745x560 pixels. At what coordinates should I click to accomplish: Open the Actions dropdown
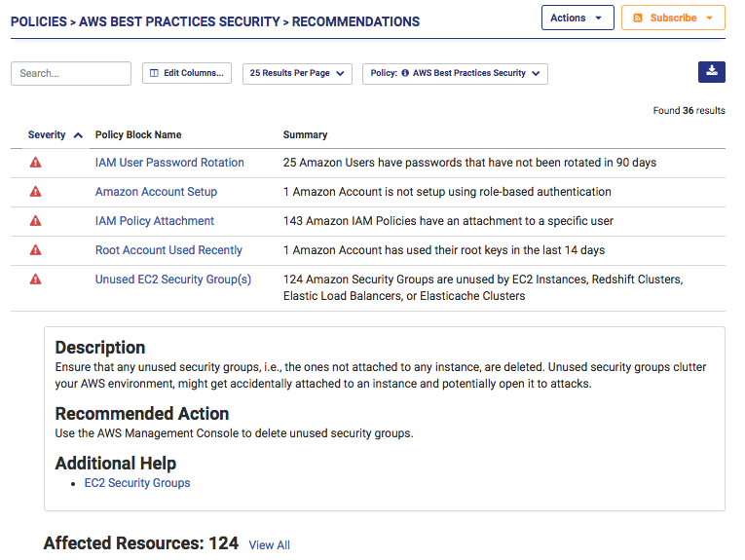point(577,18)
